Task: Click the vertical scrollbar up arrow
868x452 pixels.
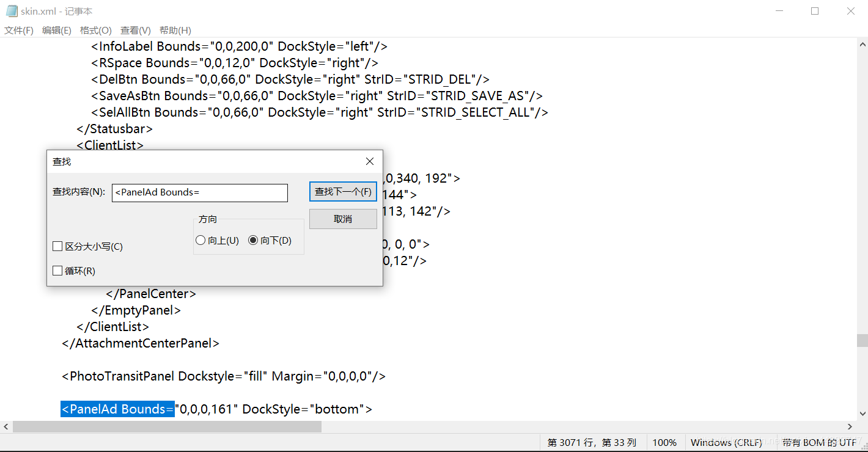Action: 862,44
